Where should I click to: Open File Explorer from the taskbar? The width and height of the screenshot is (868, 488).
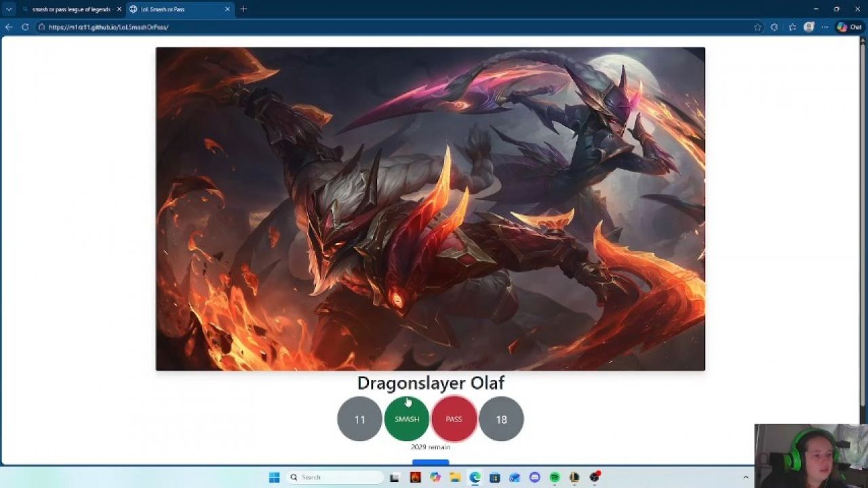point(456,477)
